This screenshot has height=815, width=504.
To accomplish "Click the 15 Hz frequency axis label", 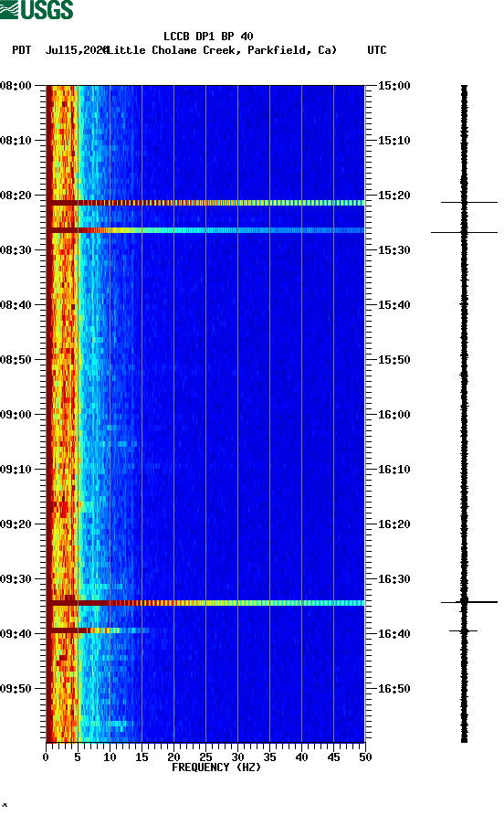I will point(142,757).
